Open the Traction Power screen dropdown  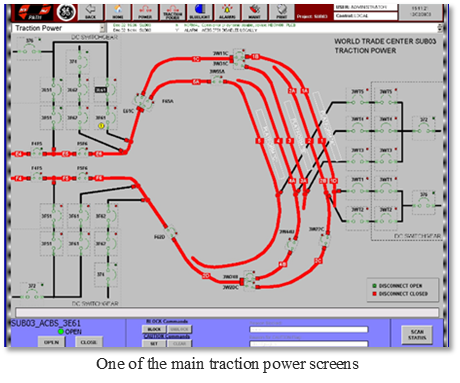click(x=103, y=28)
